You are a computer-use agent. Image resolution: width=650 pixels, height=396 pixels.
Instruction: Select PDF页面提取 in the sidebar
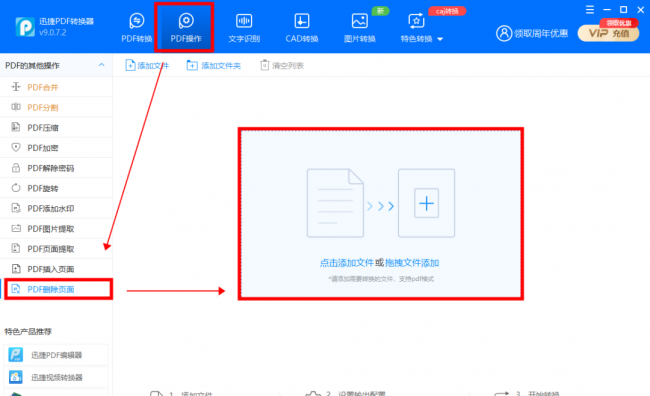(x=56, y=249)
